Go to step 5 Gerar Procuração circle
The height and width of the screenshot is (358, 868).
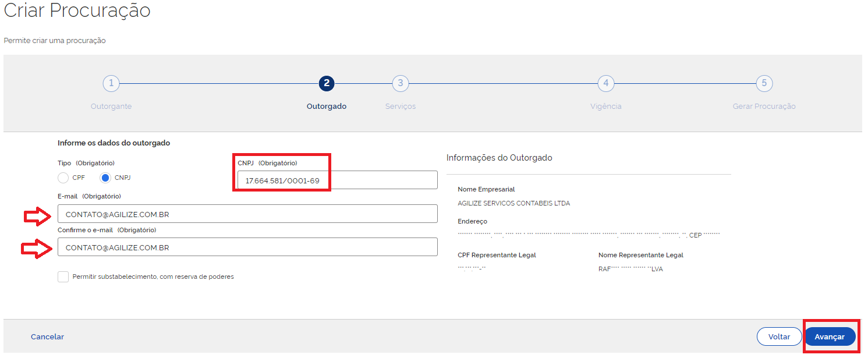(x=764, y=83)
